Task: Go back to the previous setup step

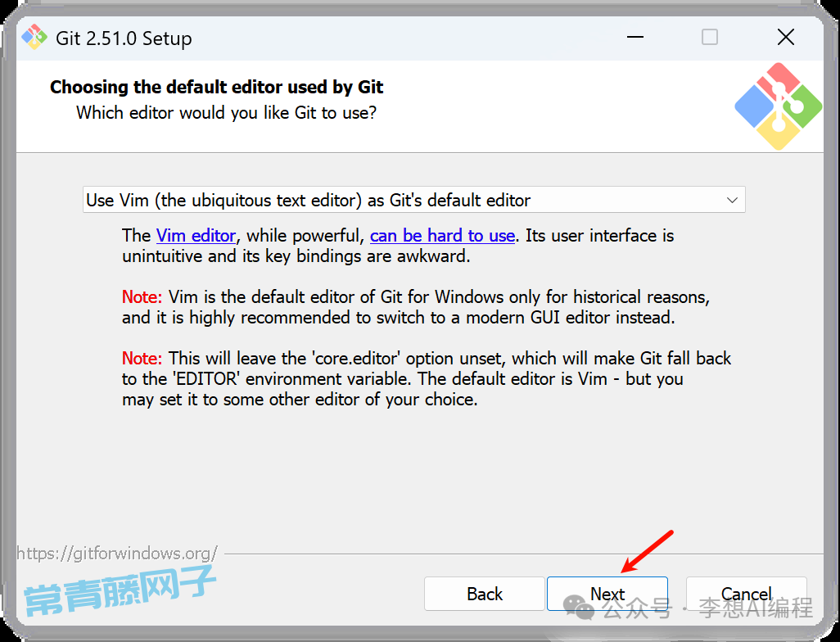Action: pos(485,594)
